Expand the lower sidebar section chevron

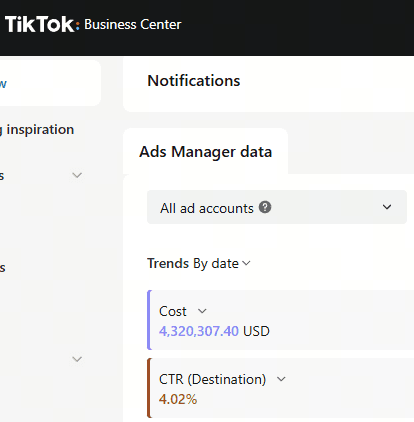(x=77, y=359)
